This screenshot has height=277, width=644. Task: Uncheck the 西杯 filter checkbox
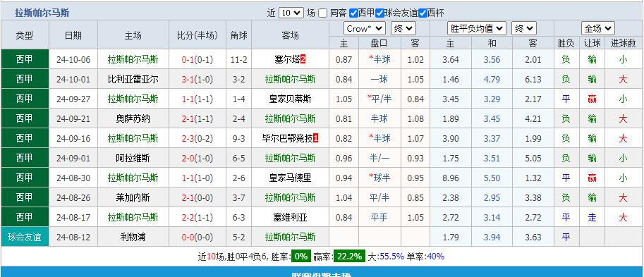point(423,13)
